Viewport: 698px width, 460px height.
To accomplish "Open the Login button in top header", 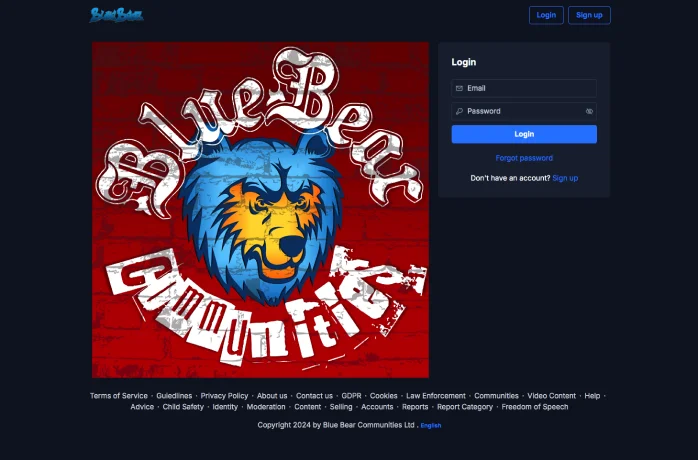I will pos(546,15).
